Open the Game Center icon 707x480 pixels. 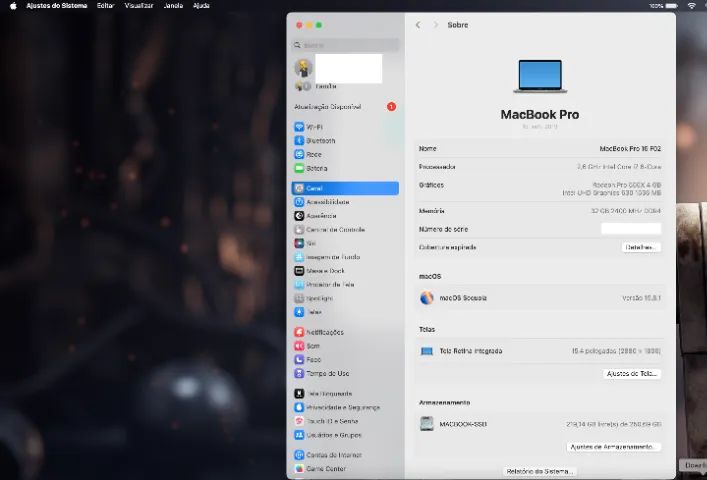click(x=299, y=469)
